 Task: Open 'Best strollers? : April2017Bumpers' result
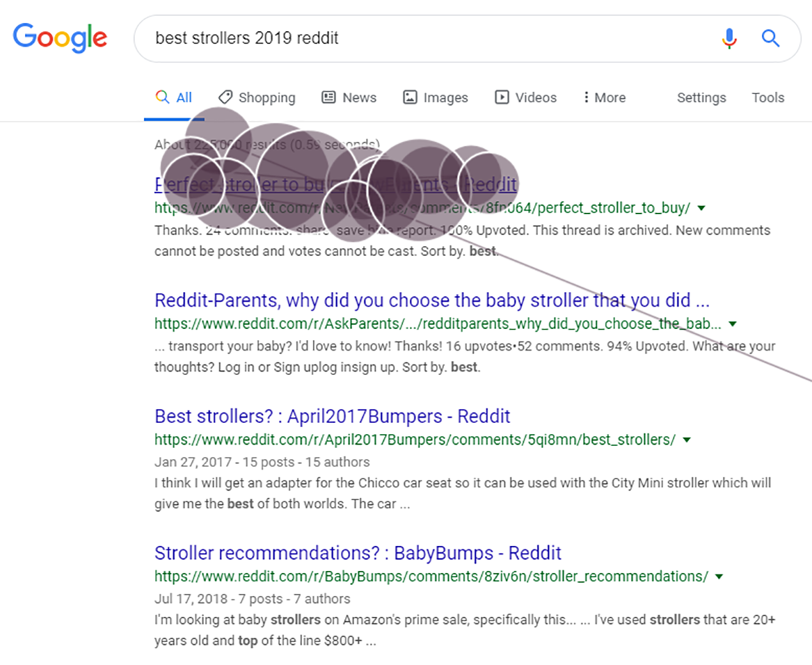coord(332,416)
